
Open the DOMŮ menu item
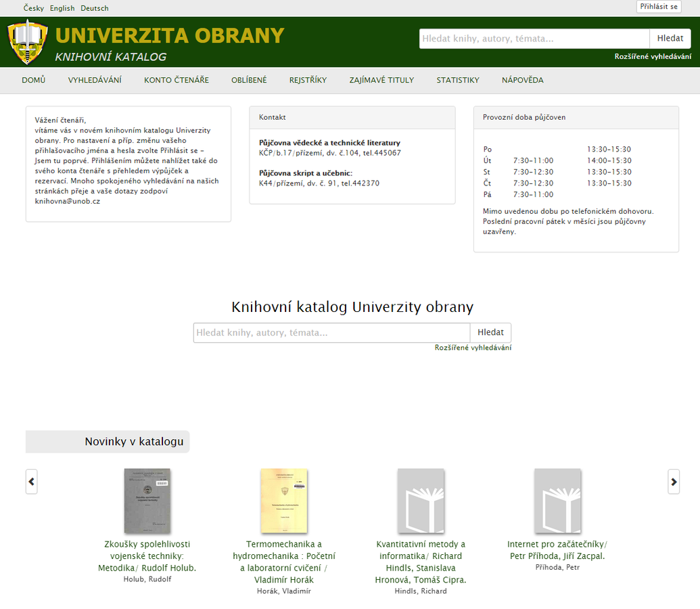[34, 80]
